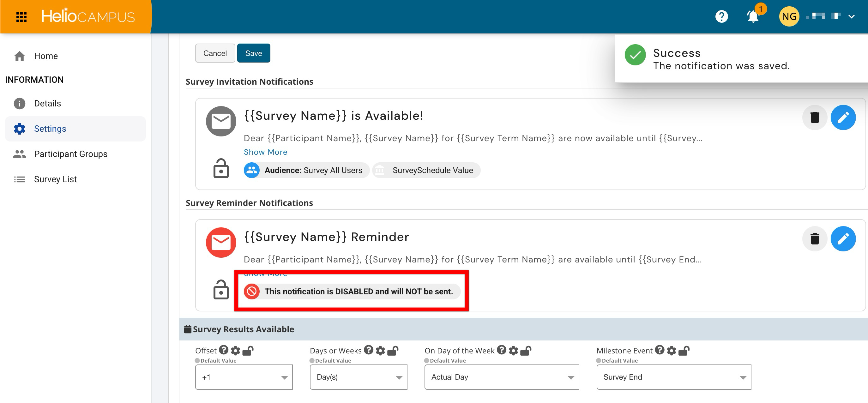868x403 pixels.
Task: Toggle lock on the reminder notification
Action: pyautogui.click(x=221, y=289)
